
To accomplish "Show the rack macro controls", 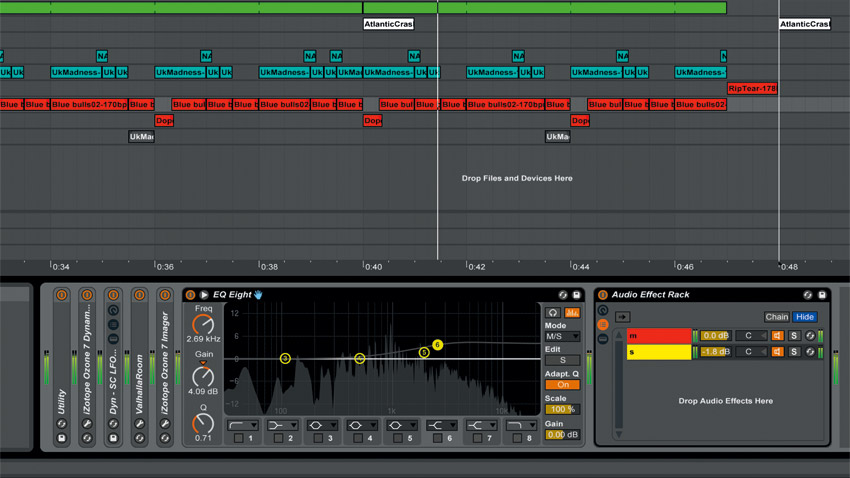I will point(603,310).
